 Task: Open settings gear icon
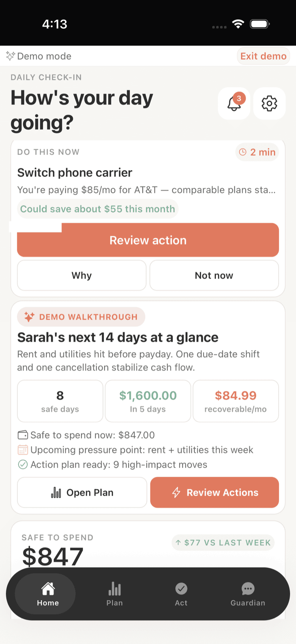(269, 104)
